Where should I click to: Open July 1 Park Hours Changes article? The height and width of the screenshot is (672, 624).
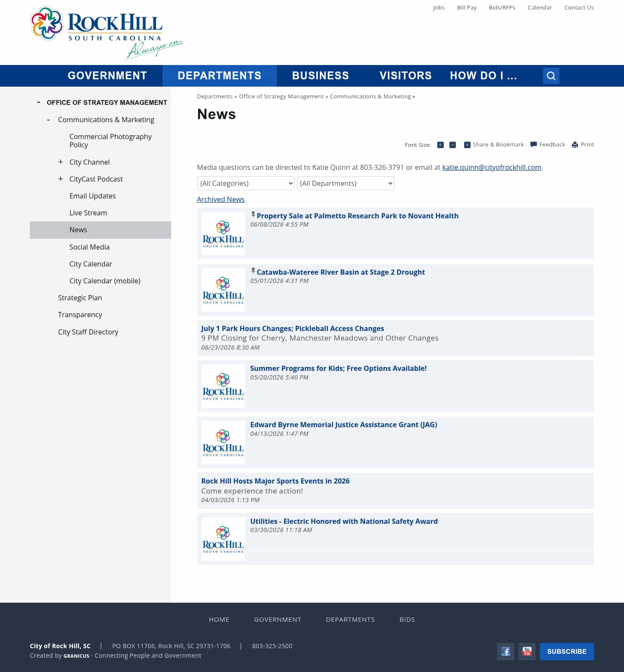[292, 328]
